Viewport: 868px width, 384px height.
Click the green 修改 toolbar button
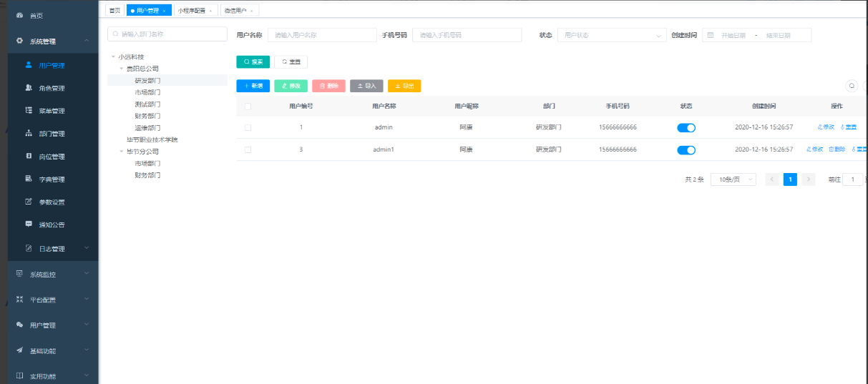pyautogui.click(x=291, y=86)
